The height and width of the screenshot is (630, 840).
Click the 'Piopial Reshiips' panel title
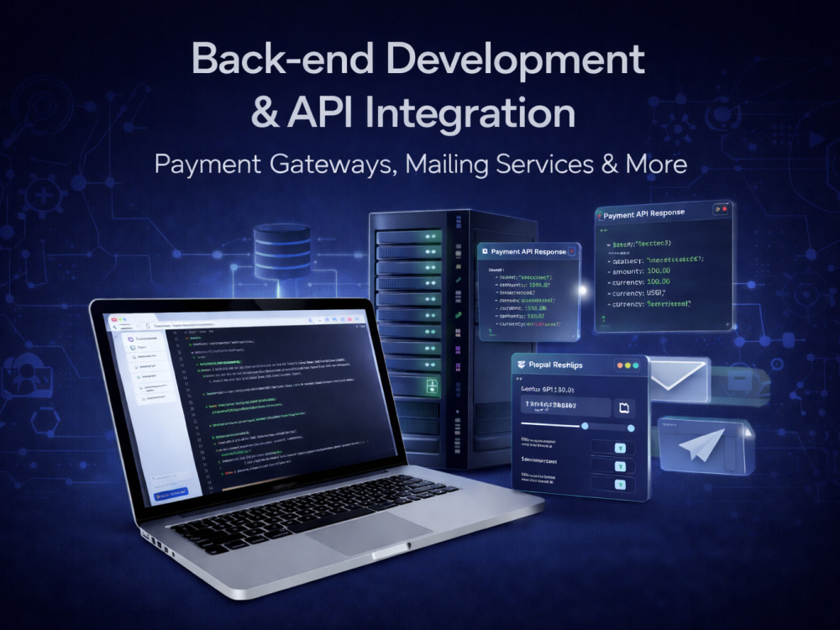555,365
